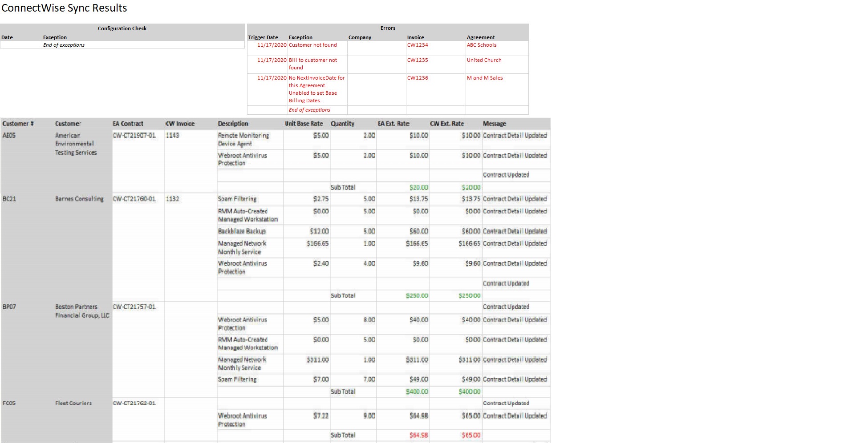Screen dimensions: 868x443
Task: Select the Customer # column header
Action: (18, 124)
